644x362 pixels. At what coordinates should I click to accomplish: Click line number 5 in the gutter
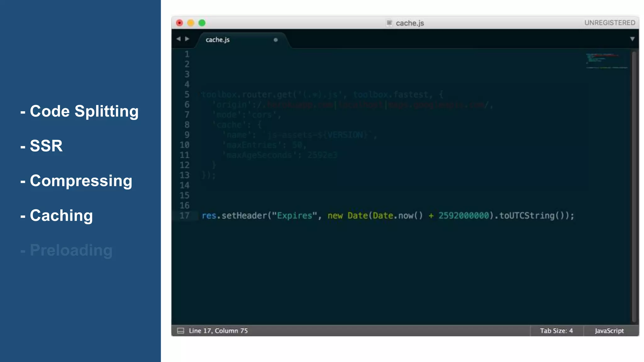pos(187,94)
